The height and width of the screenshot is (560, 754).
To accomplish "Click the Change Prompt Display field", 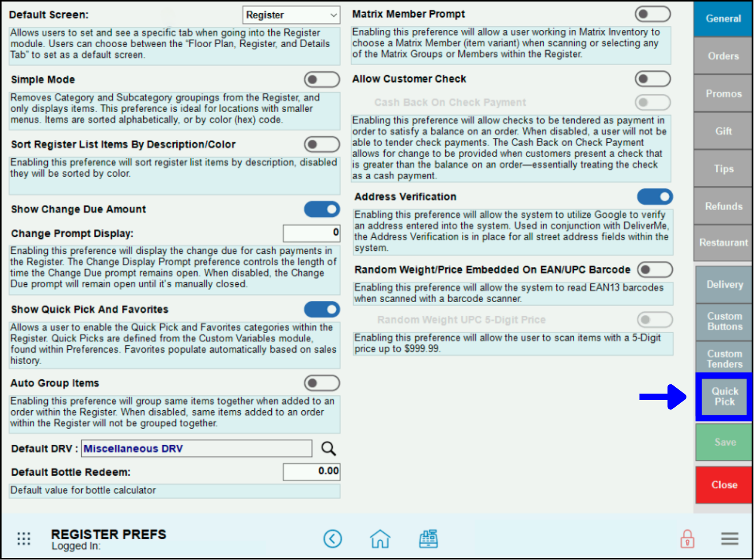I will (311, 233).
